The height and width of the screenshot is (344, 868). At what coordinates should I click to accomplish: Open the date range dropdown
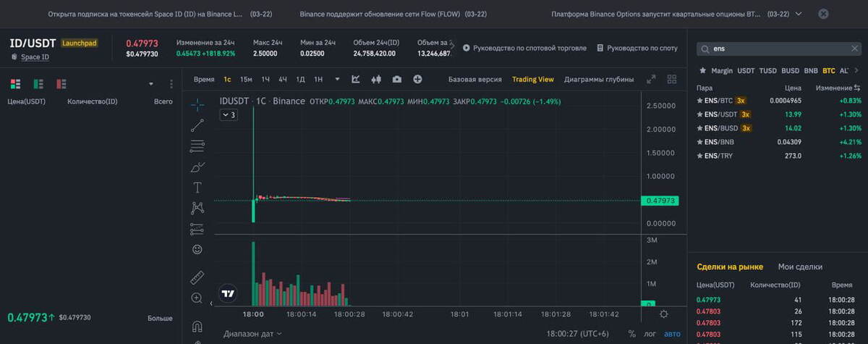252,334
